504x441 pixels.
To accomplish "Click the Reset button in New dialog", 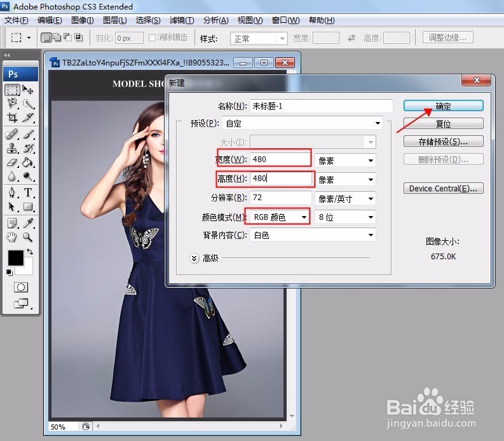I will 443,123.
